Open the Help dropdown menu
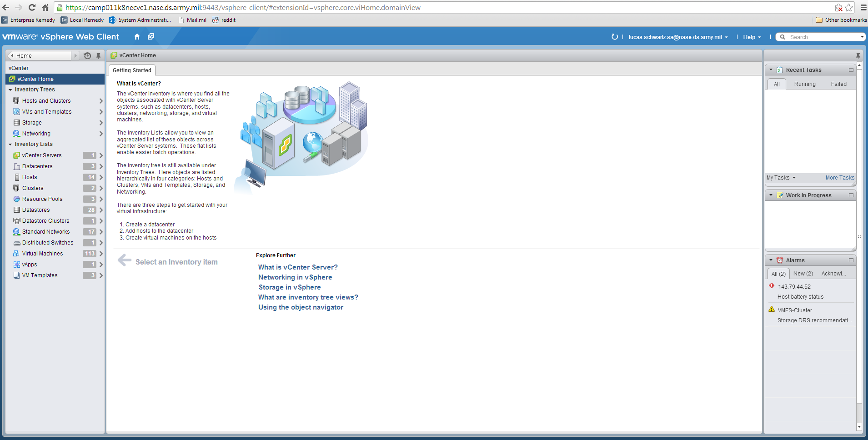Image resolution: width=868 pixels, height=440 pixels. pos(752,37)
